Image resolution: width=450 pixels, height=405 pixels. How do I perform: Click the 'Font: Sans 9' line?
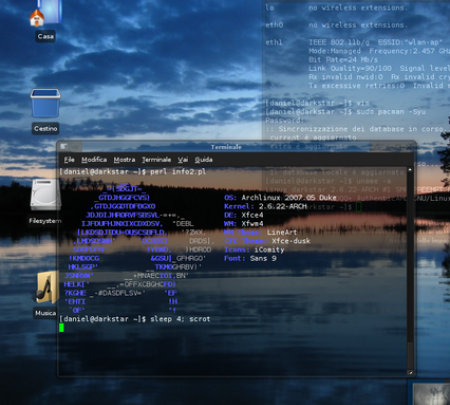(x=250, y=258)
